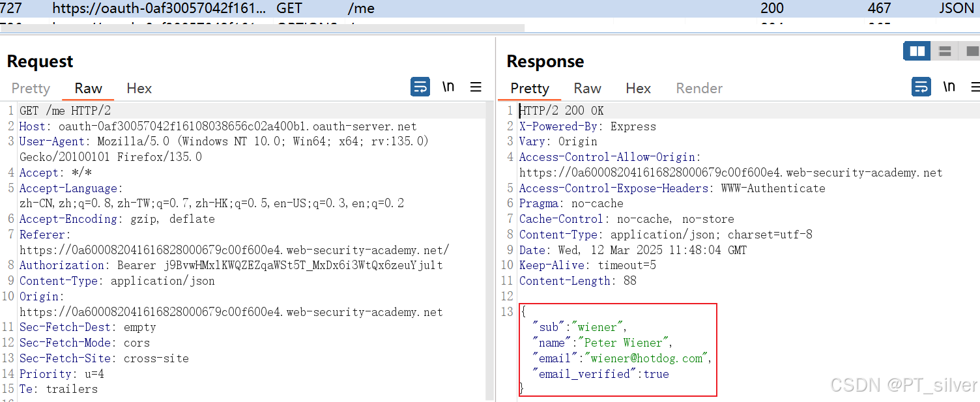Click the 'GET /me HTTP/2' request line
The height and width of the screenshot is (402, 980).
[65, 111]
